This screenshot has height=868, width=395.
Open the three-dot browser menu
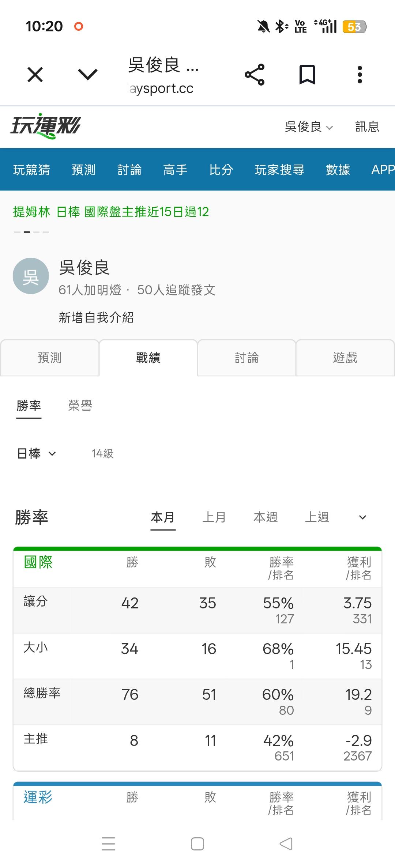point(360,75)
